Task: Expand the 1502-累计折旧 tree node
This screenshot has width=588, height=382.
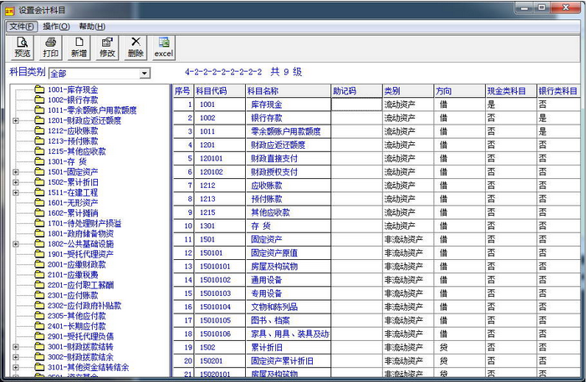Action: tap(16, 182)
